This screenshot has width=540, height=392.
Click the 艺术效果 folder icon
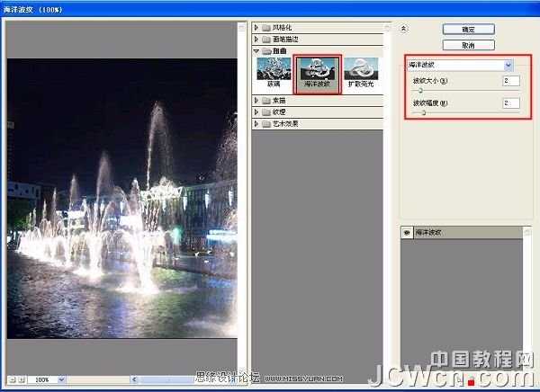click(x=266, y=124)
